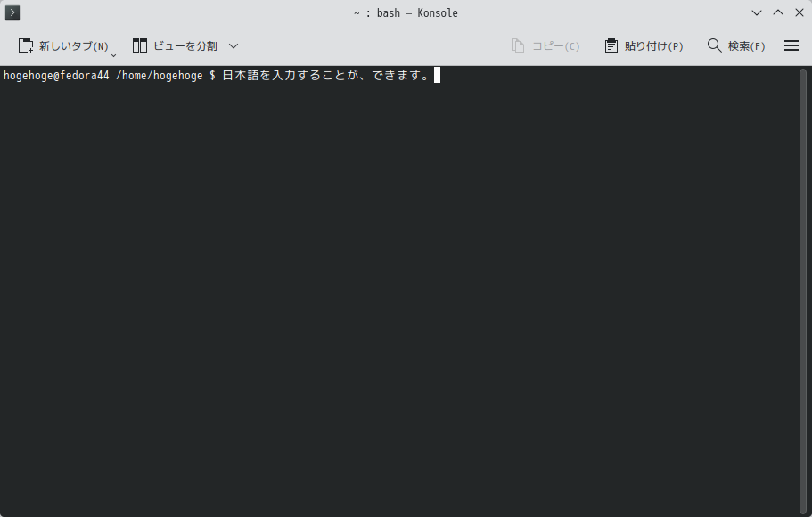Open the hamburger menu
Screen dimensions: 812x517
click(x=791, y=46)
